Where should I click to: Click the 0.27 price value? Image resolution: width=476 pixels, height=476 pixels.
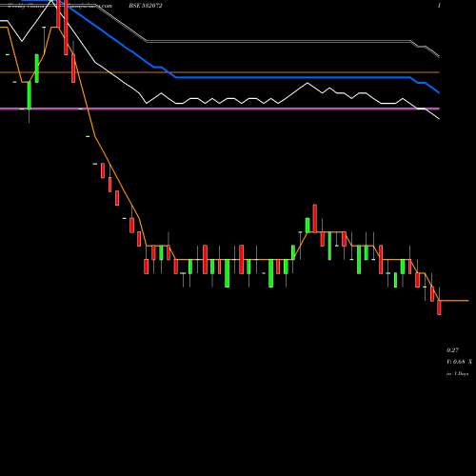pyautogui.click(x=452, y=350)
